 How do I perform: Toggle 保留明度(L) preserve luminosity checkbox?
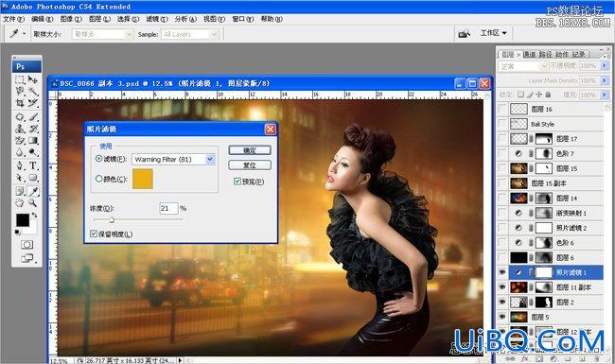[94, 234]
